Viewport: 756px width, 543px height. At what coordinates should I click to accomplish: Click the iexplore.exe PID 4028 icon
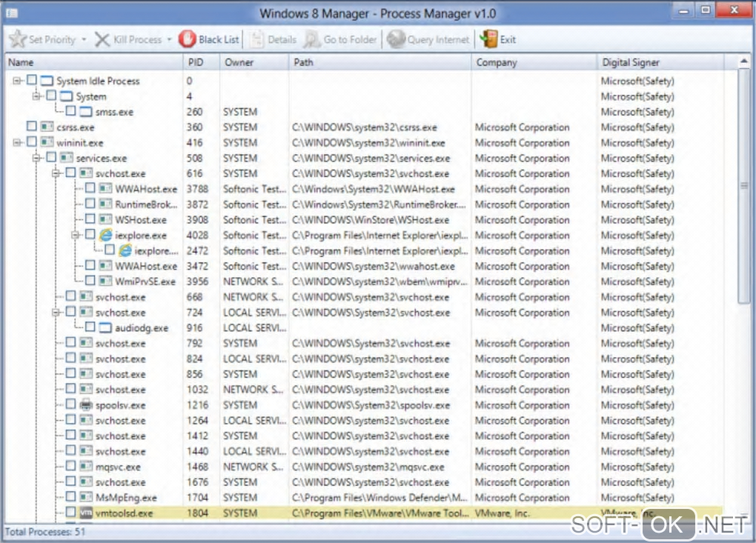pyautogui.click(x=105, y=235)
